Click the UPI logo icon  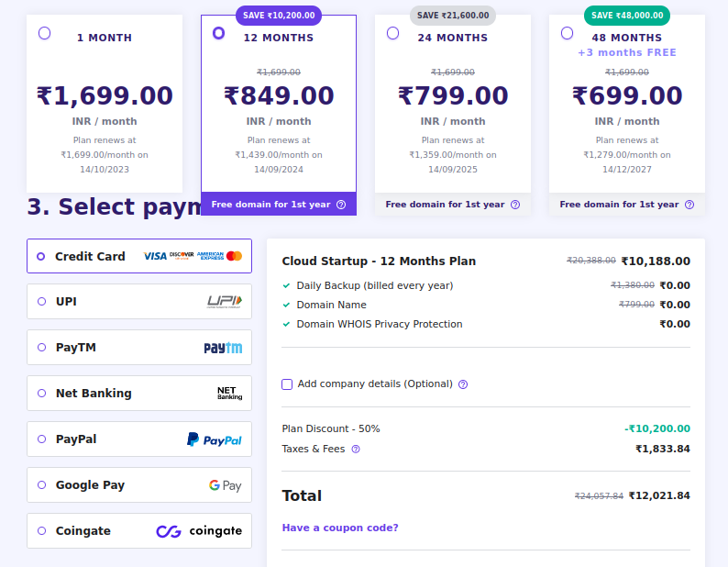click(225, 301)
